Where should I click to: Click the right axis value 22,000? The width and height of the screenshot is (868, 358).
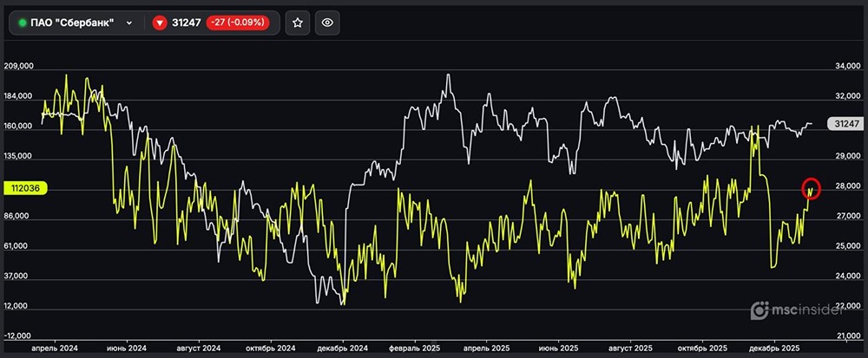coord(847,306)
